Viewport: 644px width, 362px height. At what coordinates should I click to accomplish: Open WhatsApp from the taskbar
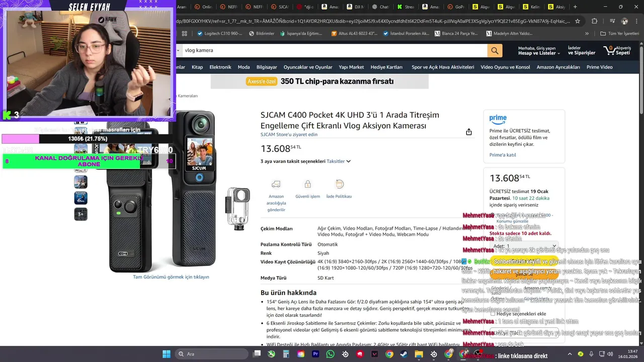[330, 354]
